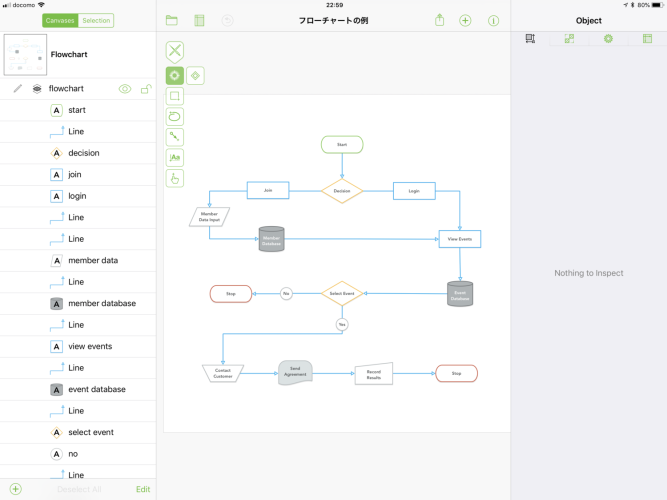
Task: Select the text tool
Action: pyautogui.click(x=175, y=157)
